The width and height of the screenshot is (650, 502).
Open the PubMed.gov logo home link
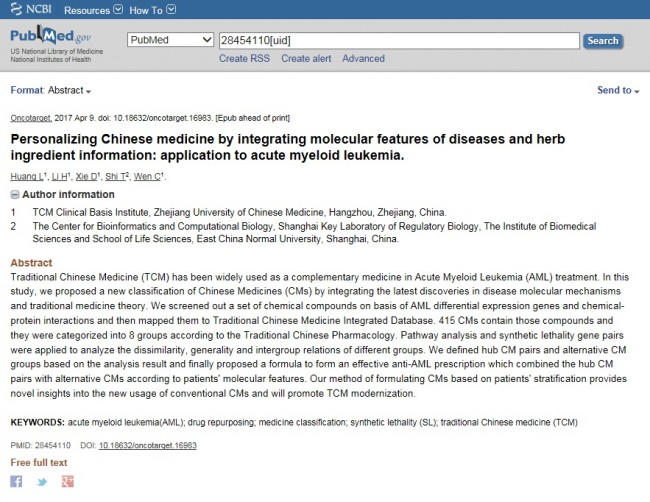click(51, 36)
